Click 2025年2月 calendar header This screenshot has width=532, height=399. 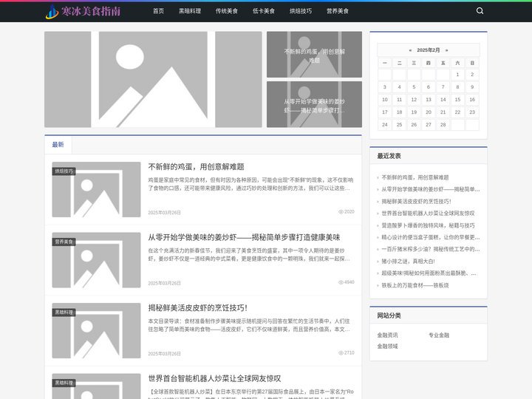428,50
